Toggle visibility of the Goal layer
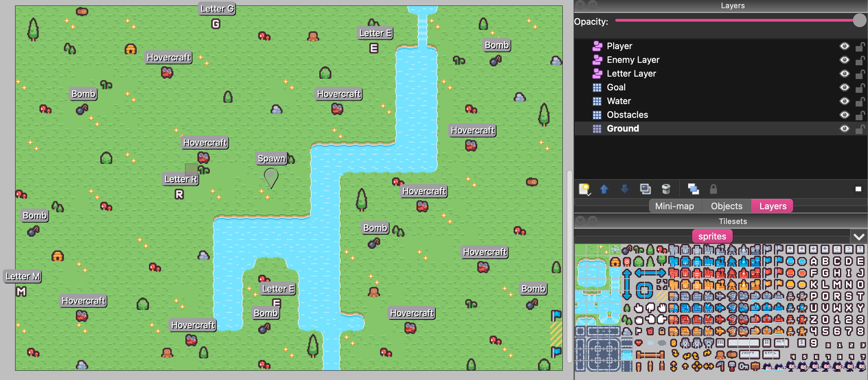 pos(844,87)
